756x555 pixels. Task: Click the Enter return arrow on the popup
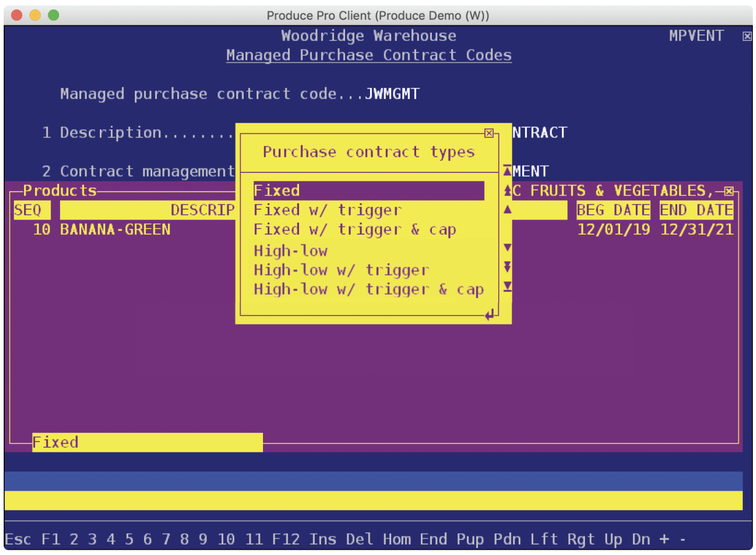[x=489, y=315]
